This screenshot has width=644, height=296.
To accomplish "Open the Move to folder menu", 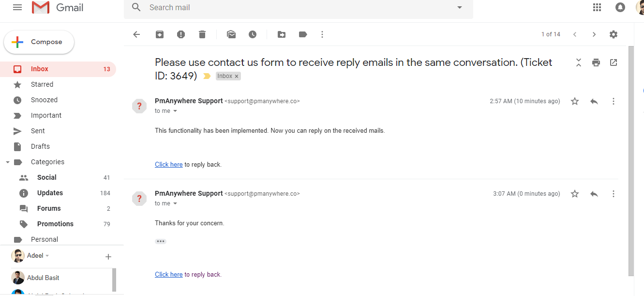I will click(282, 34).
